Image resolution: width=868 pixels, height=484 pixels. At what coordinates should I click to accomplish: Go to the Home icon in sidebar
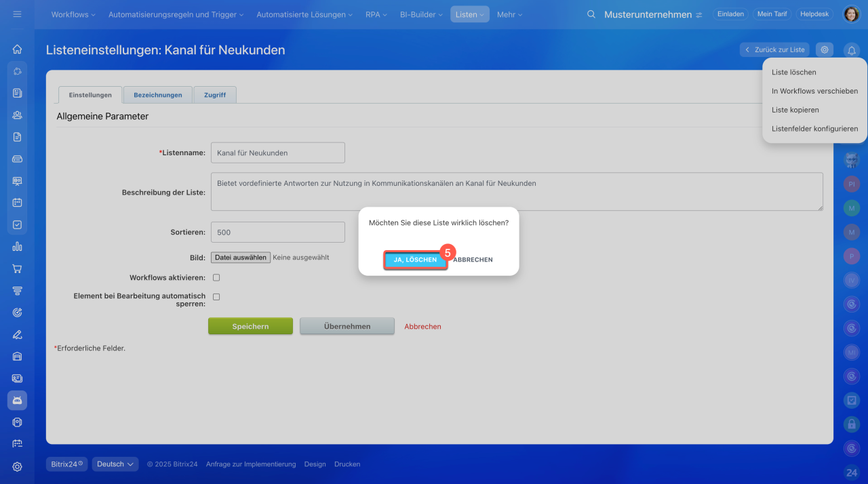(17, 49)
